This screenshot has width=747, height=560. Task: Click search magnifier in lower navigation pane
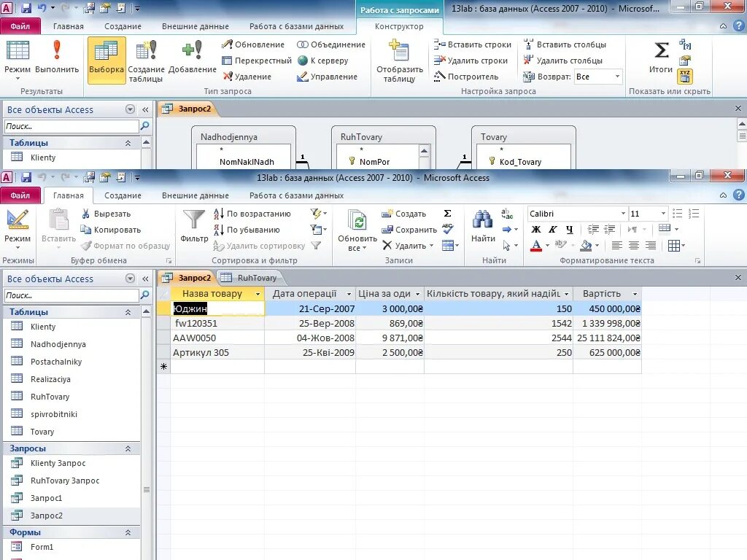pyautogui.click(x=145, y=295)
